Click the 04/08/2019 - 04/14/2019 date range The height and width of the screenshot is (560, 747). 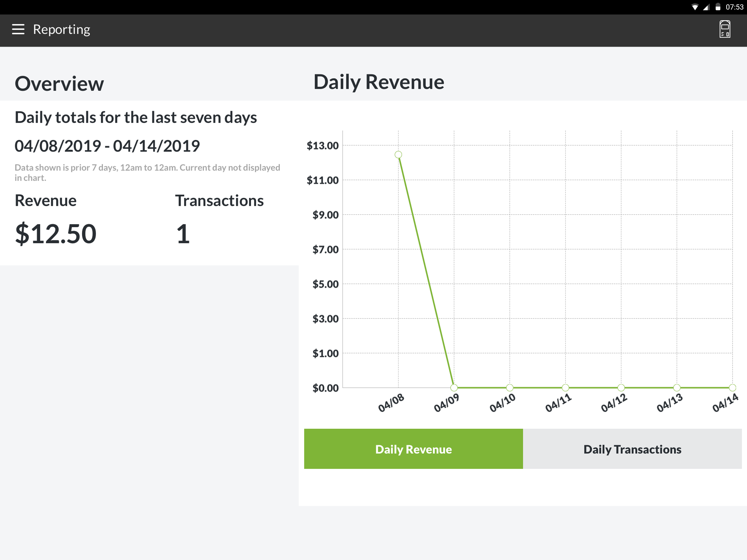[107, 146]
